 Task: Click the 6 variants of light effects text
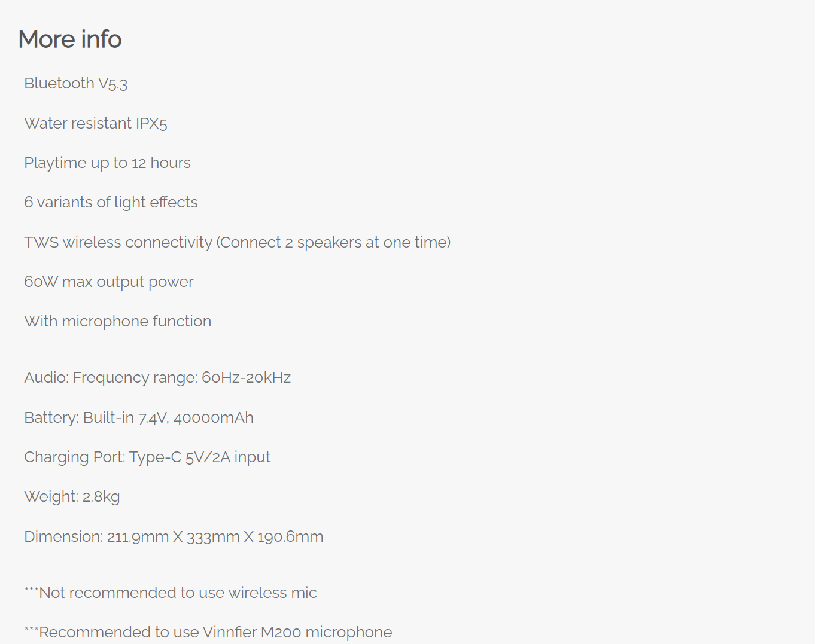111,203
